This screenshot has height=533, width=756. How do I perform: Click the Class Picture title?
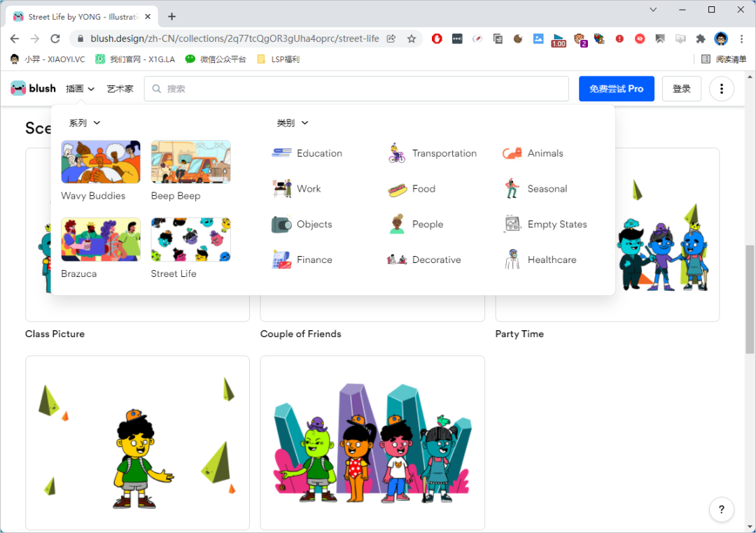coord(55,334)
